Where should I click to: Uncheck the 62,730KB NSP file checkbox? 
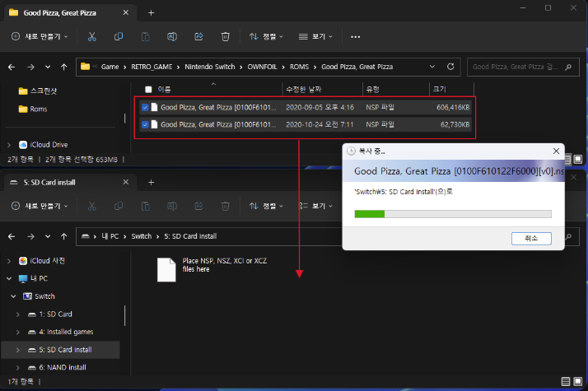(145, 124)
